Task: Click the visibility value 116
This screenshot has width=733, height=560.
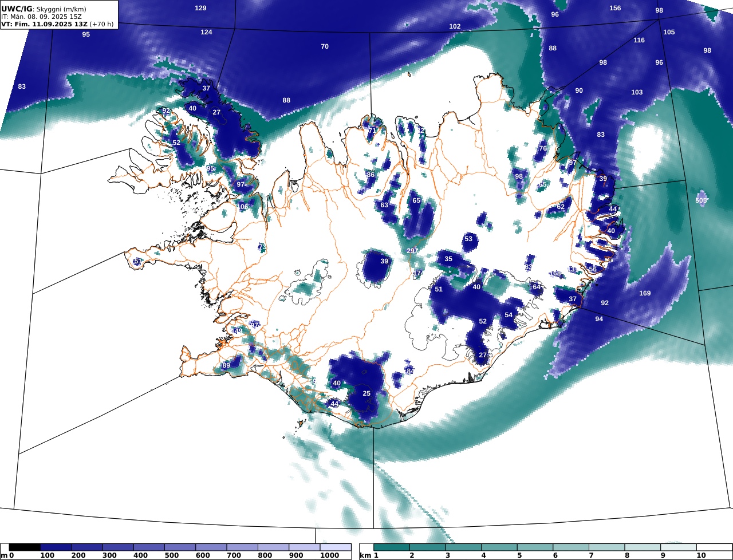Action: (639, 40)
